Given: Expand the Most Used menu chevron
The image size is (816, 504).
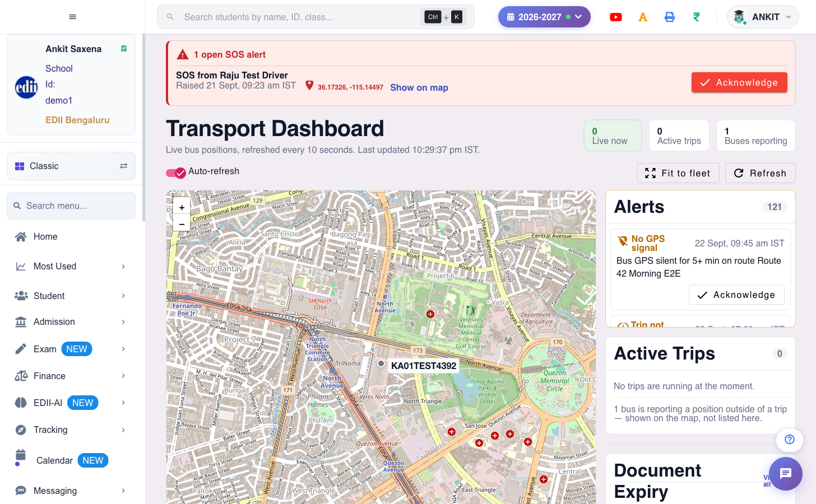Looking at the screenshot, I should 123,266.
